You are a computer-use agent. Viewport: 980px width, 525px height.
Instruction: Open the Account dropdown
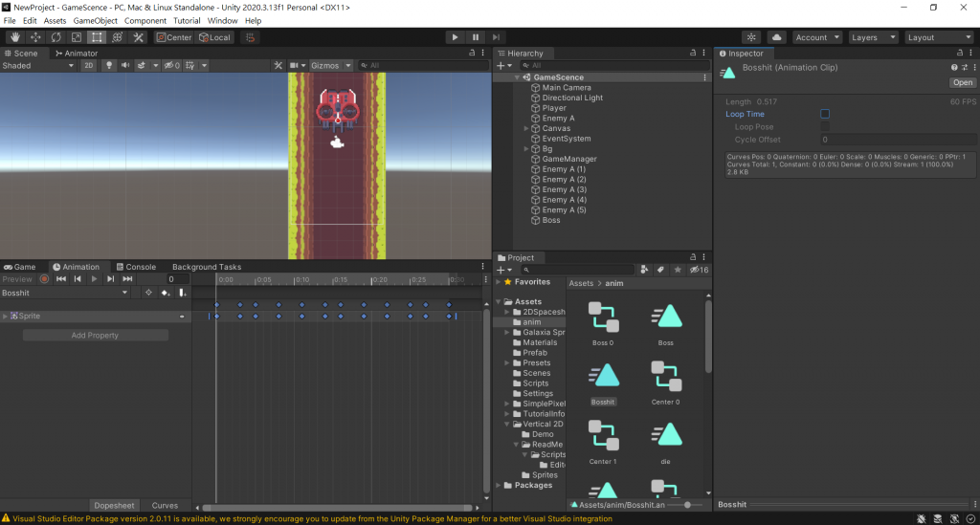tap(817, 37)
